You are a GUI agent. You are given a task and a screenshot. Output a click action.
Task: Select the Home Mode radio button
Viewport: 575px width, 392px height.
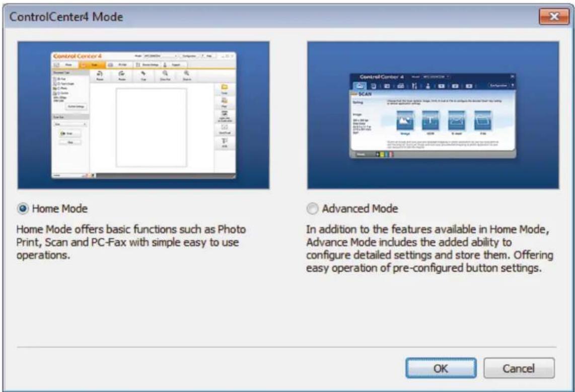click(x=23, y=208)
